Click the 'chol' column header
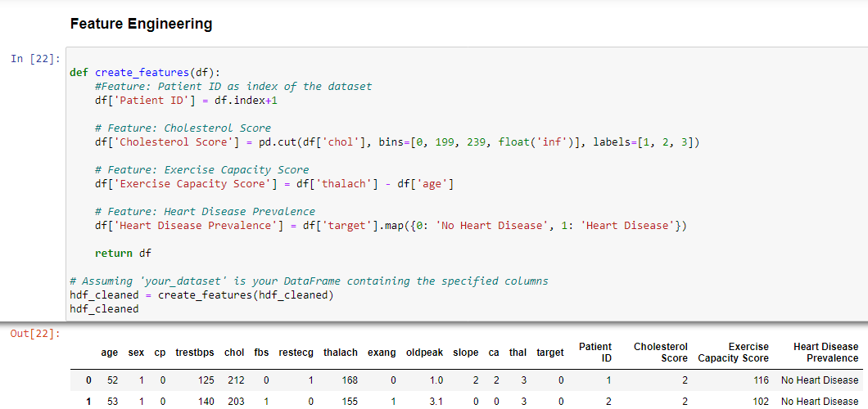Screen dimensions: 868x409 coord(235,352)
